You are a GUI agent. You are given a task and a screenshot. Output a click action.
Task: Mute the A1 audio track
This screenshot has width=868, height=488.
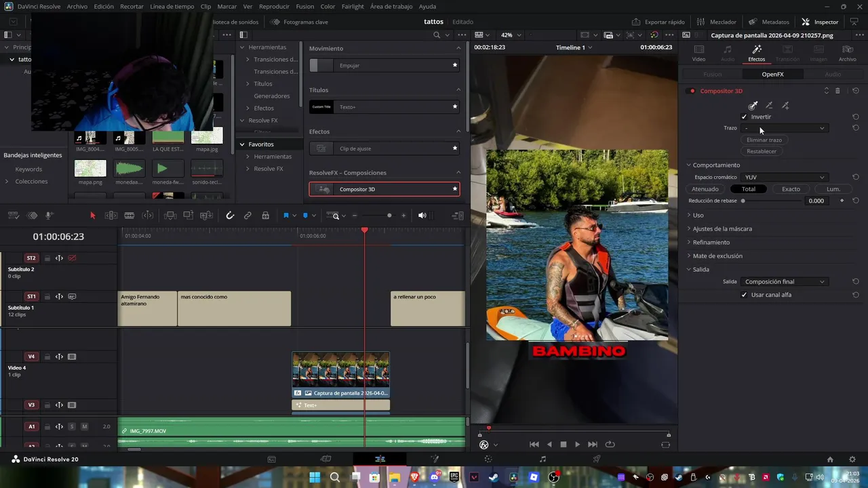[84, 426]
